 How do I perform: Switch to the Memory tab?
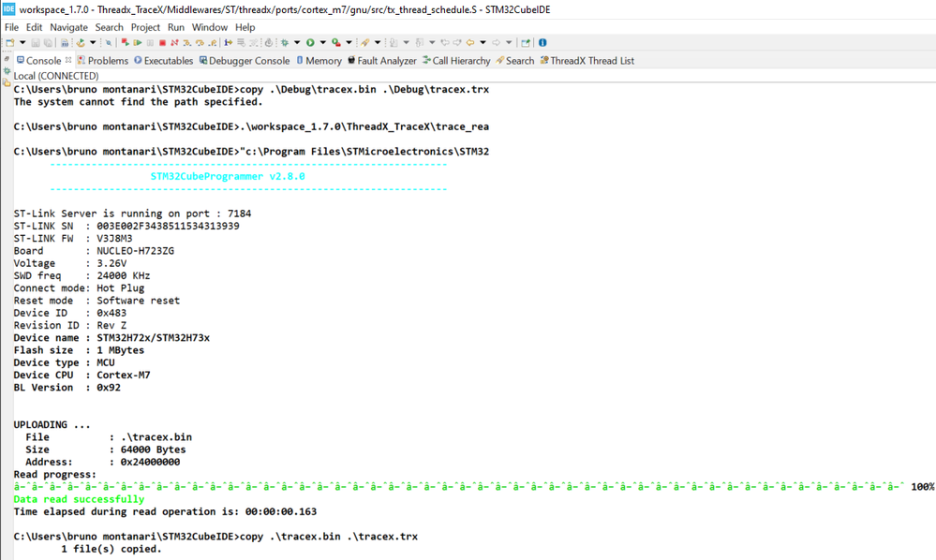point(319,61)
